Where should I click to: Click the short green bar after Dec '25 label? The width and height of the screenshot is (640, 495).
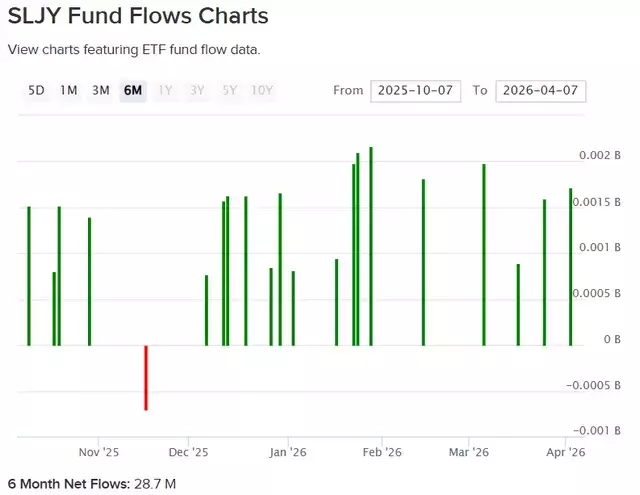206,310
